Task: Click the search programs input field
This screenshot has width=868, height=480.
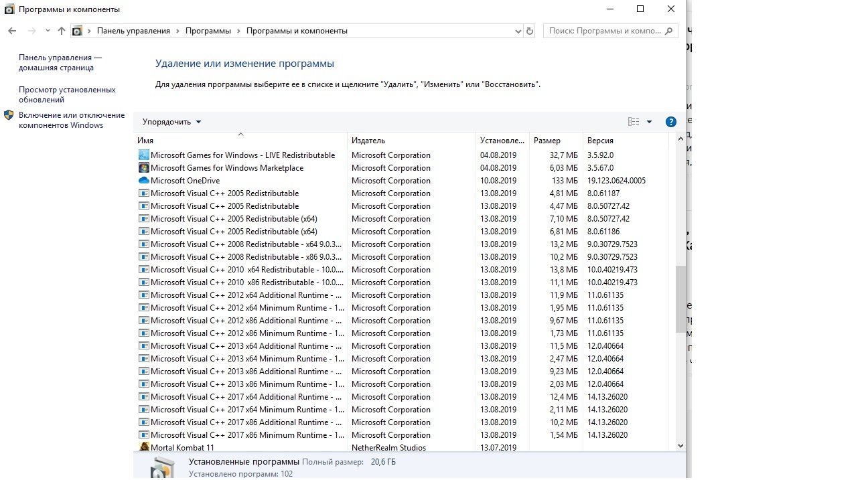Action: (x=604, y=31)
